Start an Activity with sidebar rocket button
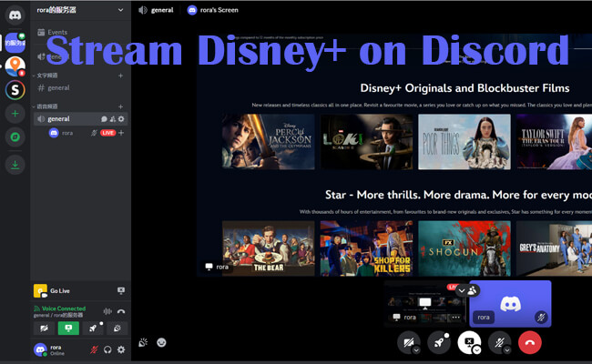Image resolution: width=592 pixels, height=364 pixels. point(93,329)
